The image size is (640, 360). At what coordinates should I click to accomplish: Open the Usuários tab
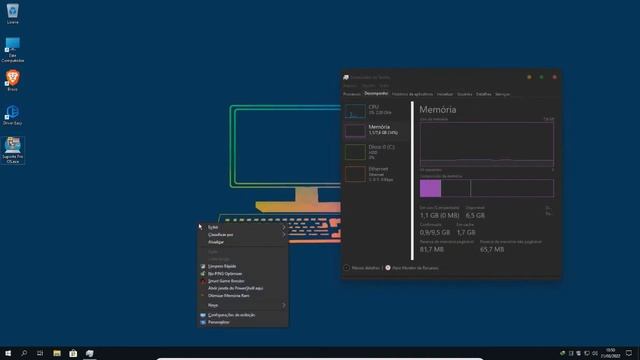pos(464,94)
